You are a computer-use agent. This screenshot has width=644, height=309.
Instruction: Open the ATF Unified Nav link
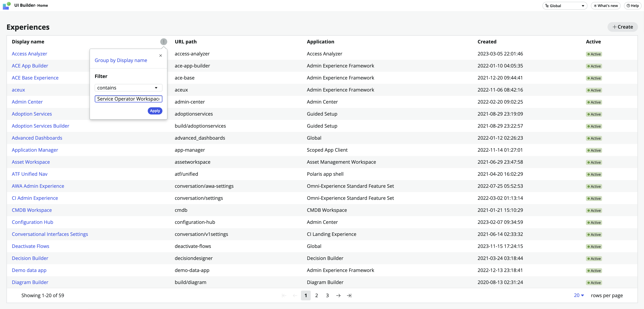30,174
